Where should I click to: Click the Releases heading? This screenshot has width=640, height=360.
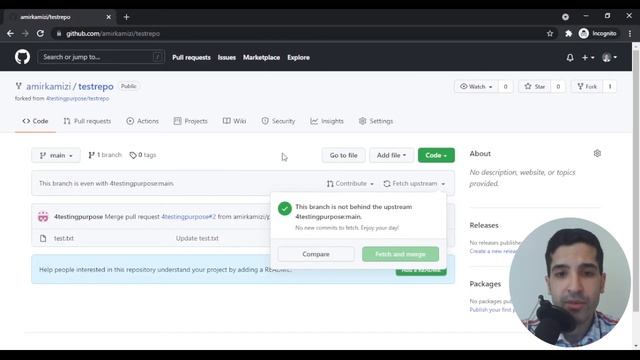pyautogui.click(x=484, y=225)
